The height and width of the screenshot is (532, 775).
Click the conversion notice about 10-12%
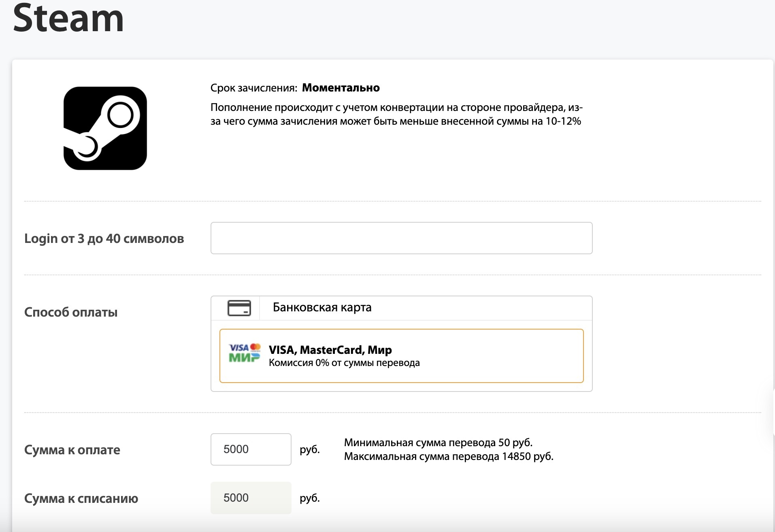[396, 114]
